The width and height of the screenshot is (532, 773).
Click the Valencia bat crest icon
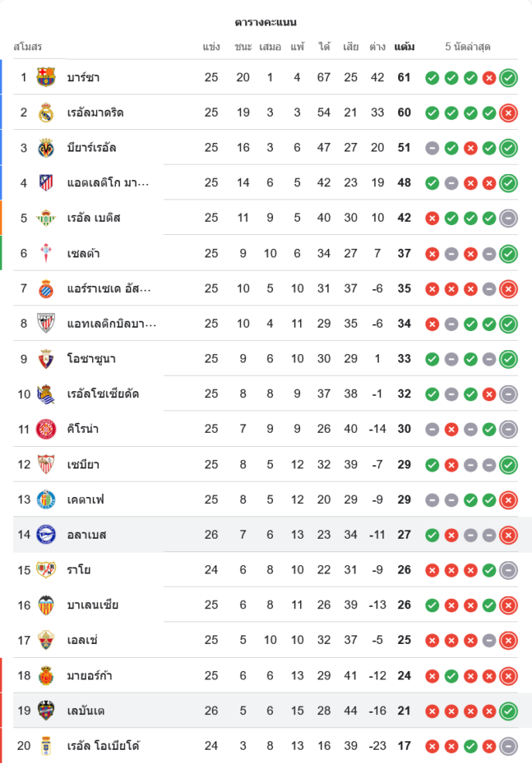(46, 605)
